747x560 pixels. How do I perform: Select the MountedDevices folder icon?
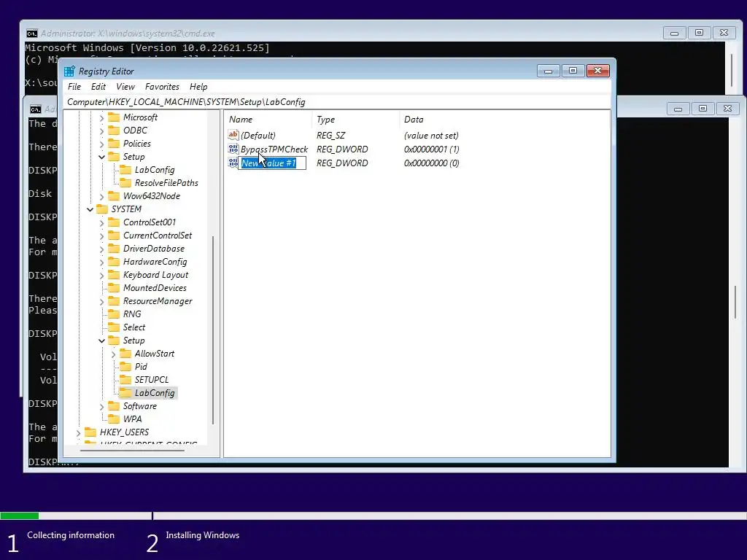tap(114, 287)
